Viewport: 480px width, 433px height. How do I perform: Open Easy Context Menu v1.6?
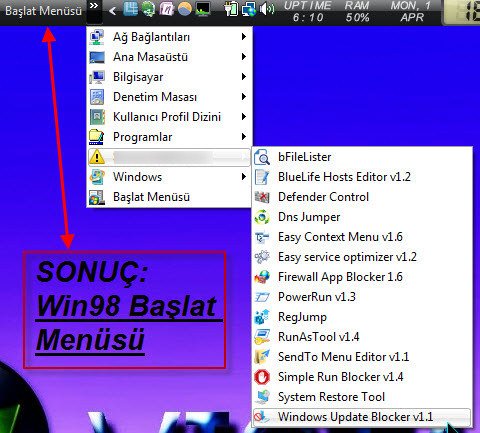[x=362, y=237]
